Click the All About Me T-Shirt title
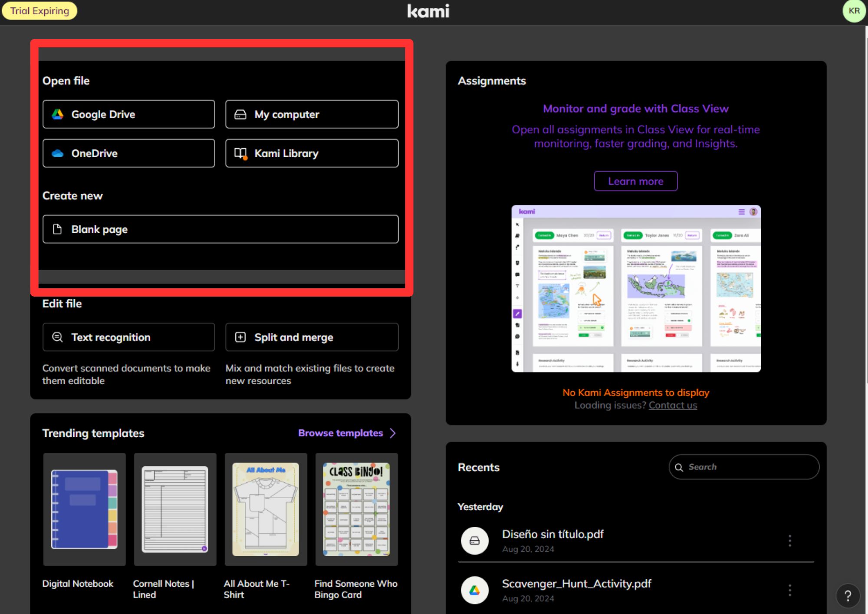This screenshot has height=614, width=868. pyautogui.click(x=256, y=589)
